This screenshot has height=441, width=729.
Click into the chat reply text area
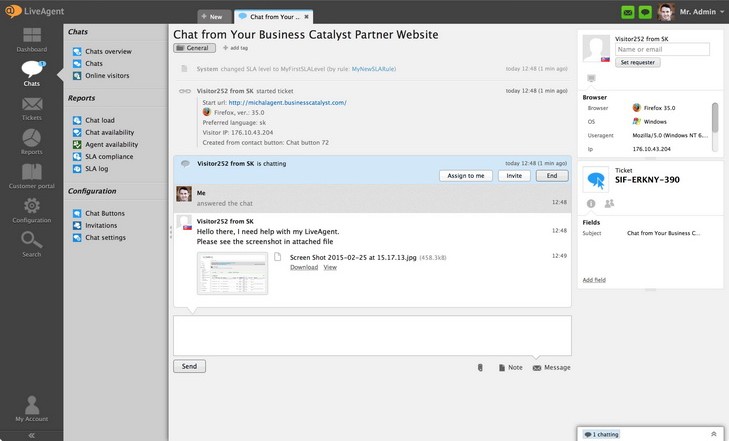pyautogui.click(x=372, y=336)
